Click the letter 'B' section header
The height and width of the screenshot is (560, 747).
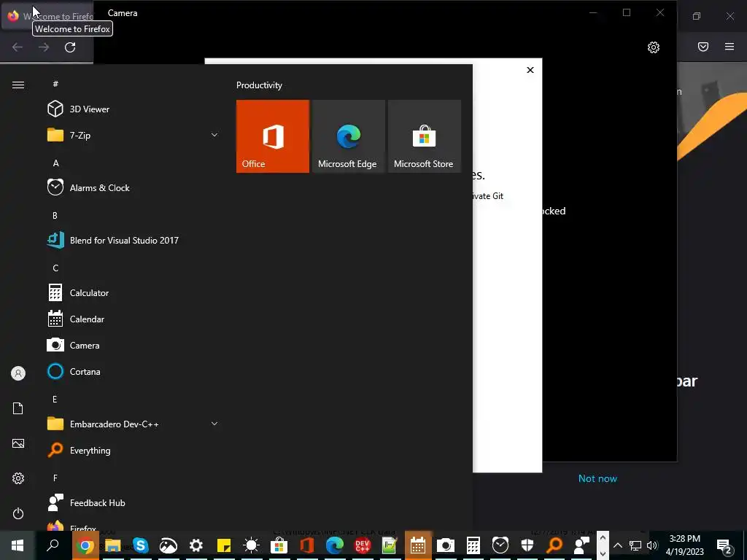pos(55,215)
